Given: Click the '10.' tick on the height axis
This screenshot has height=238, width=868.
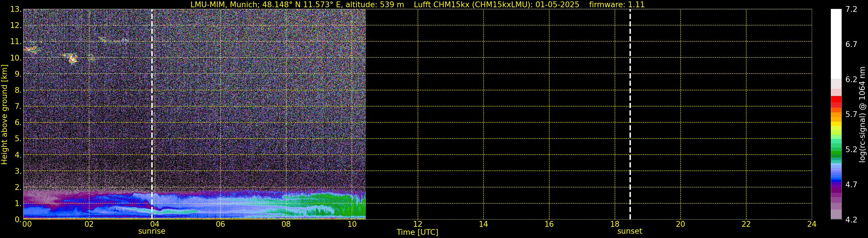Looking at the screenshot, I should tap(16, 58).
